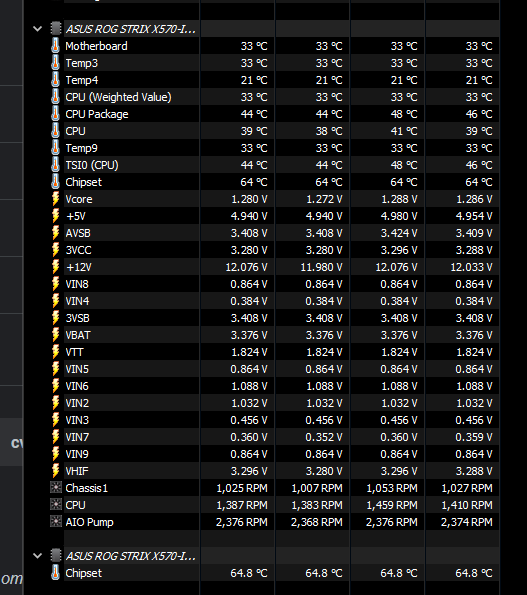Viewport: 527px width, 595px height.
Task: Click the thermometer icon beside Motherboard
Action: (x=55, y=46)
